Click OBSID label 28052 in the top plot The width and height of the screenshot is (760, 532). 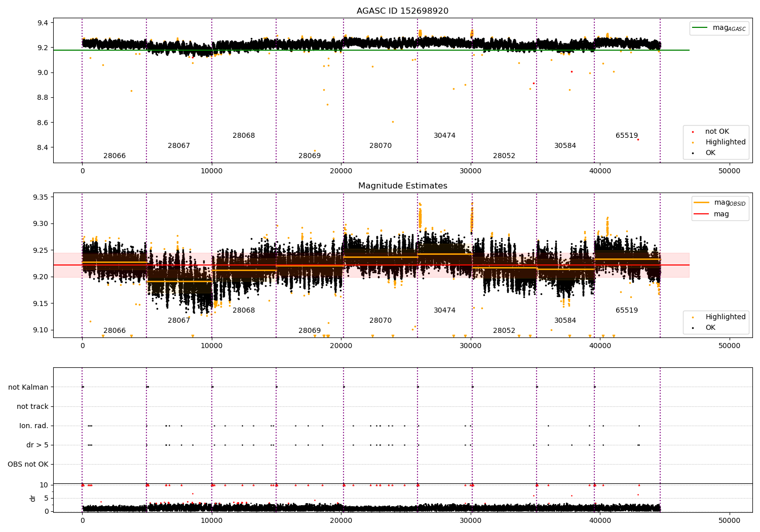[x=504, y=156]
